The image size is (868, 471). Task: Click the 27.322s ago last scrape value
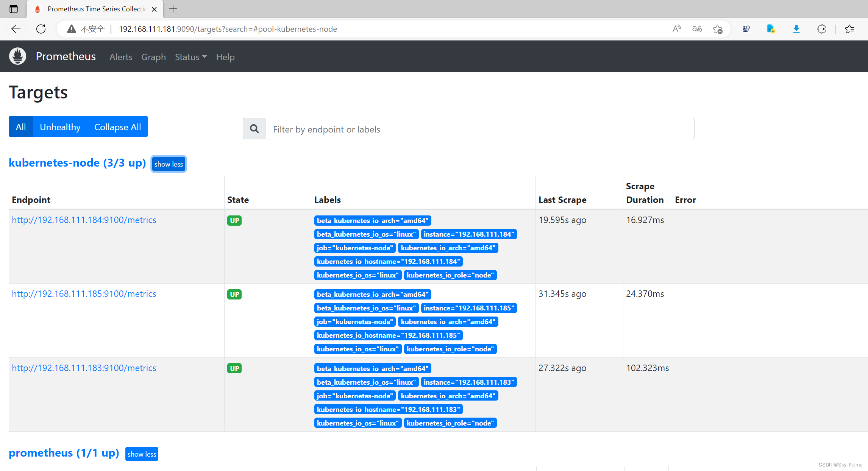[562, 368]
